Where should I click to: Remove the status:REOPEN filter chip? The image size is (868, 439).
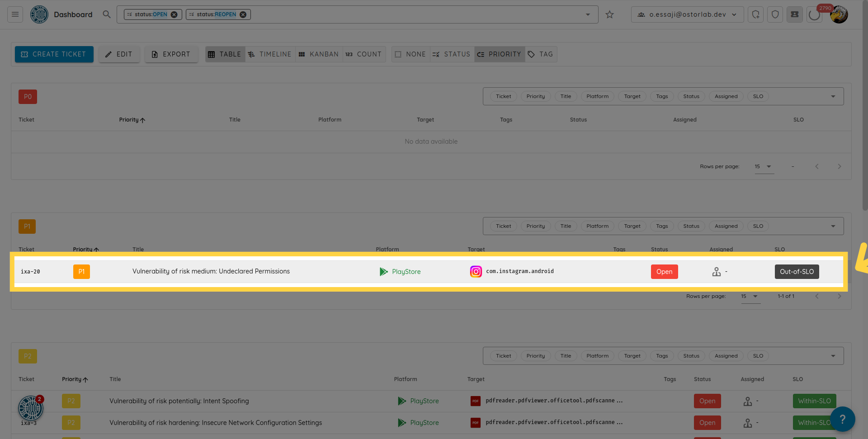pyautogui.click(x=243, y=14)
